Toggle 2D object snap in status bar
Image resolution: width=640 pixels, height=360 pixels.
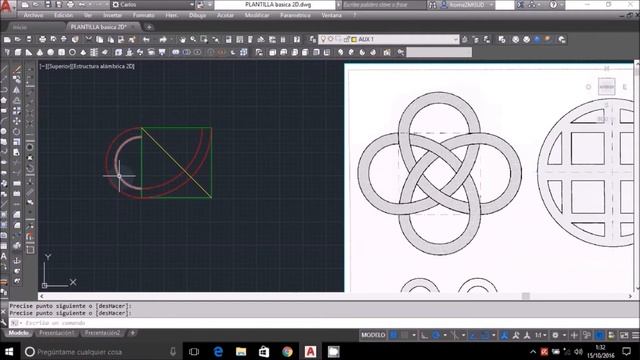[484, 335]
